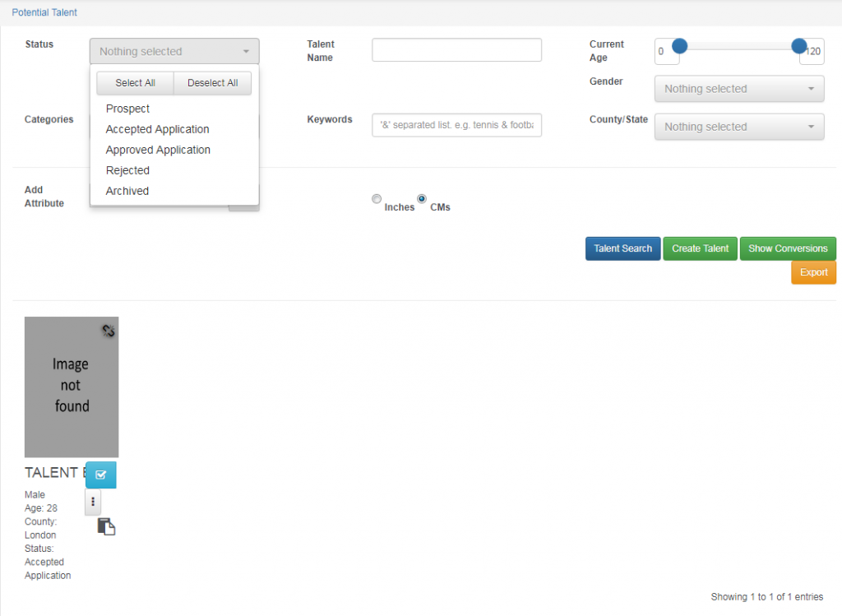Click the blue Talent Search button
This screenshot has width=842, height=616.
(x=622, y=248)
